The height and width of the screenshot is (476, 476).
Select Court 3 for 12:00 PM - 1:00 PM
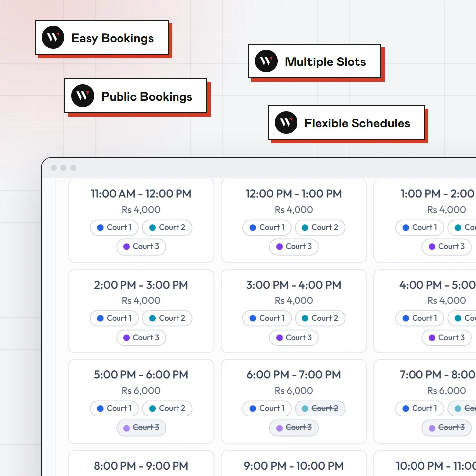pos(294,247)
